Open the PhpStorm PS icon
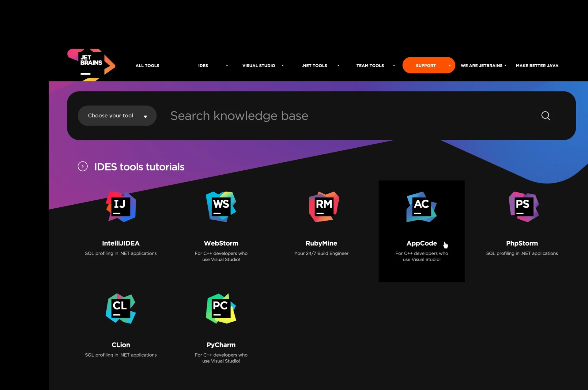 (524, 207)
